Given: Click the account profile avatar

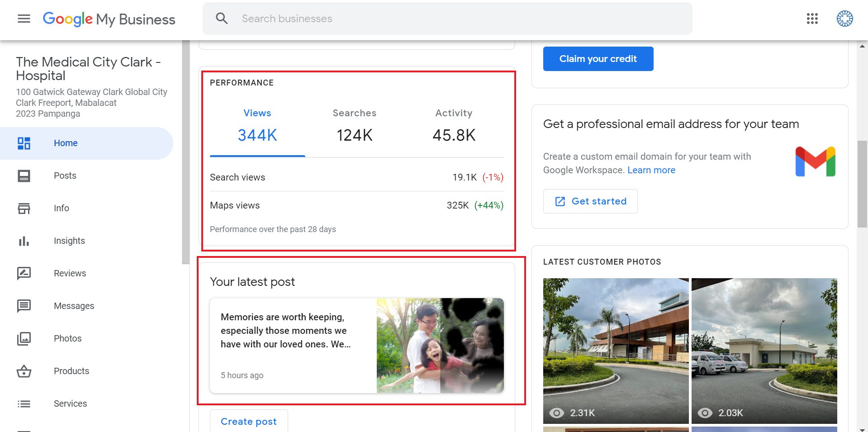Looking at the screenshot, I should tap(844, 19).
